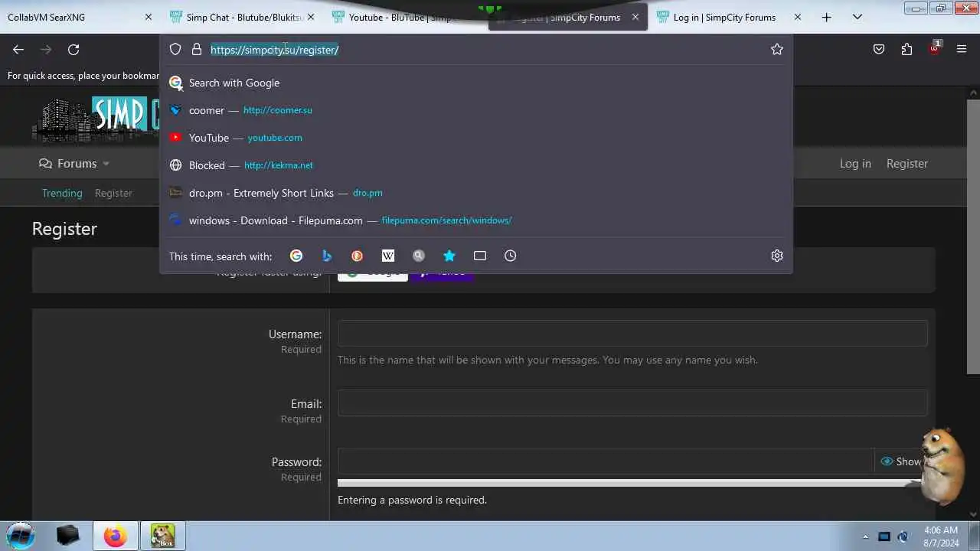Click the Log in link in header

[855, 164]
